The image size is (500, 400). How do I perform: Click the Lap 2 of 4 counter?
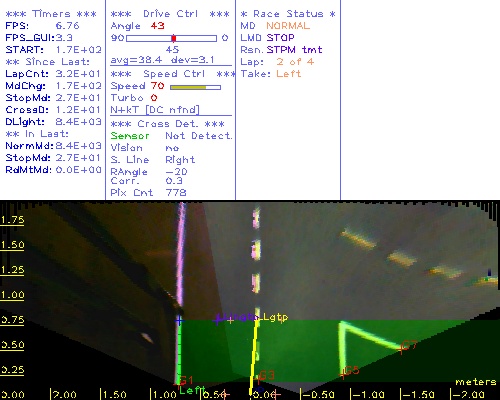295,62
